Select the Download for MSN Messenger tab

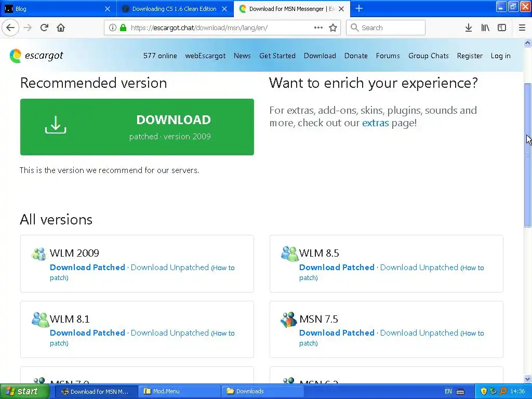click(x=292, y=9)
